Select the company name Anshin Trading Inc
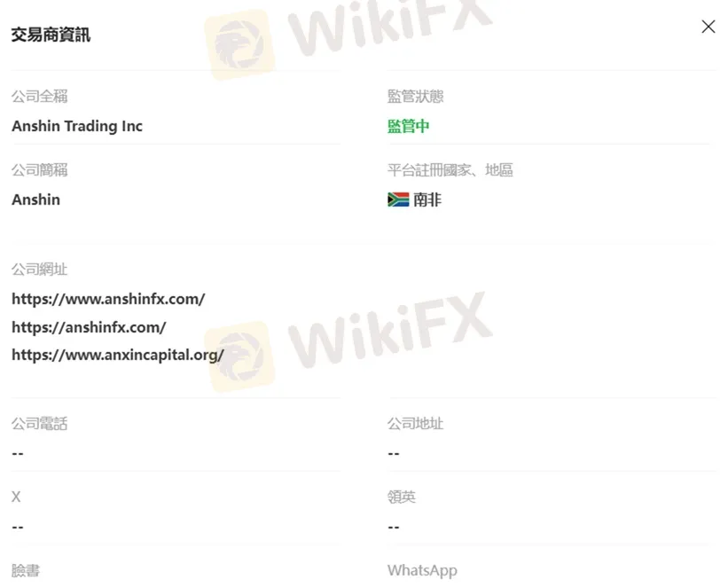The image size is (728, 587). (x=77, y=126)
